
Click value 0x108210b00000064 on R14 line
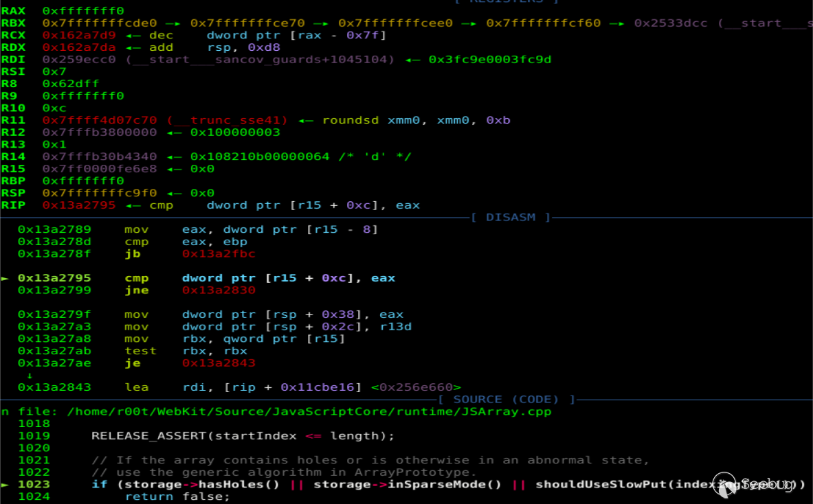(x=260, y=157)
